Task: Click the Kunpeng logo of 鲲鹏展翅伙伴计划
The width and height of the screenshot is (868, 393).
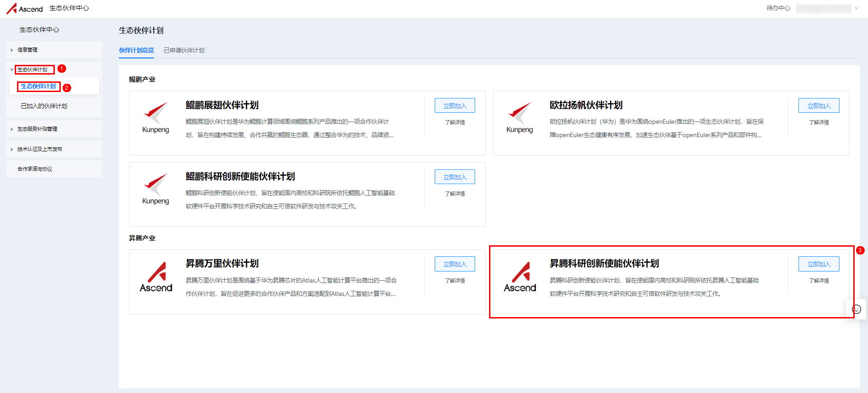Action: tap(156, 118)
